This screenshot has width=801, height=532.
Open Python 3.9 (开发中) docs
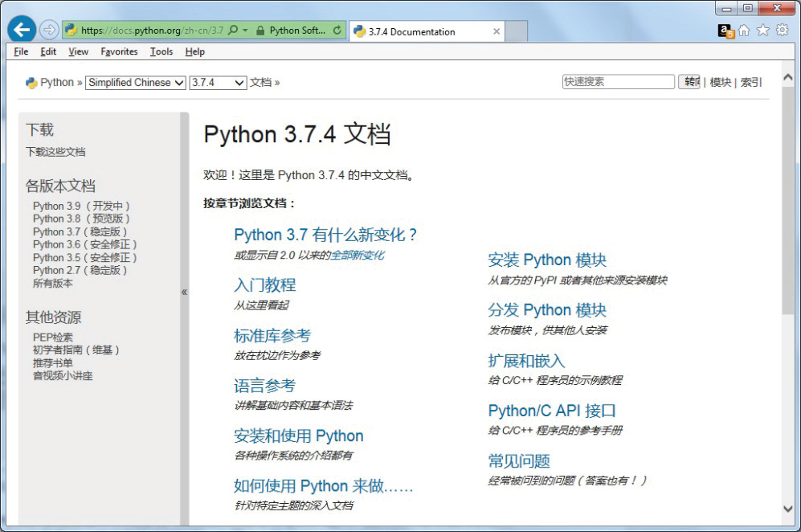point(81,206)
